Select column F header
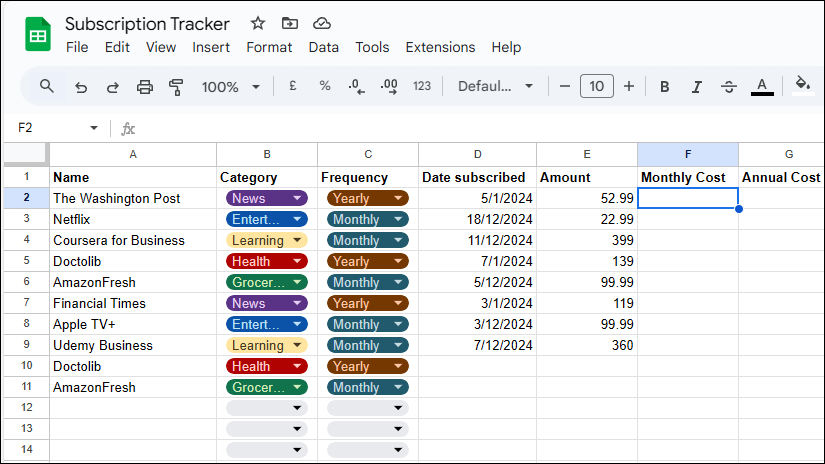The image size is (825, 464). tap(688, 154)
